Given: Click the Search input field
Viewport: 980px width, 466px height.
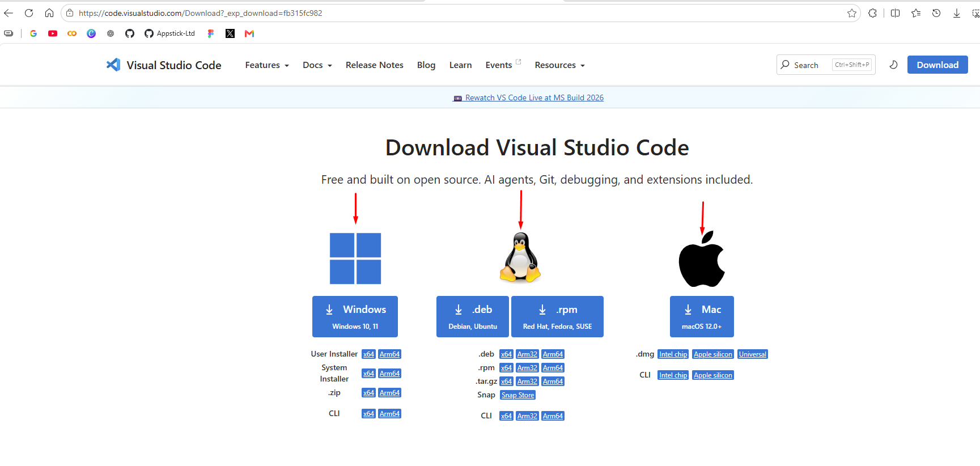Looking at the screenshot, I should click(x=826, y=65).
